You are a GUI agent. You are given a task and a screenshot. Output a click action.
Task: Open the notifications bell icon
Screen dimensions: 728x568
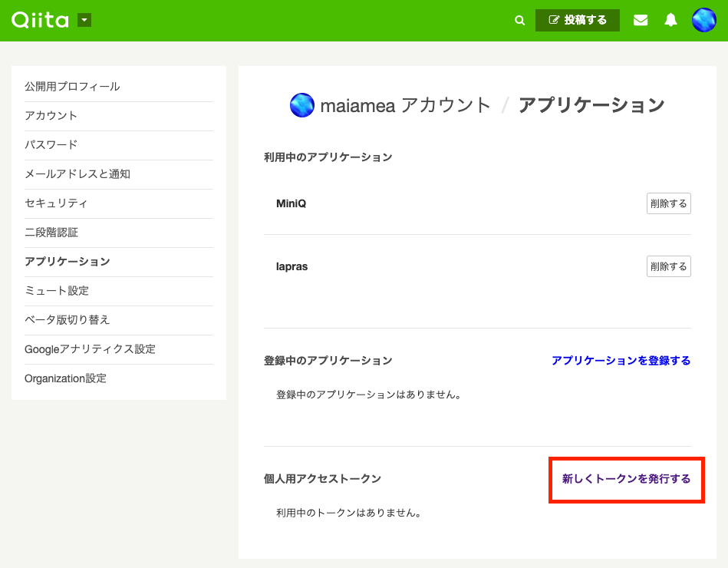click(x=671, y=21)
